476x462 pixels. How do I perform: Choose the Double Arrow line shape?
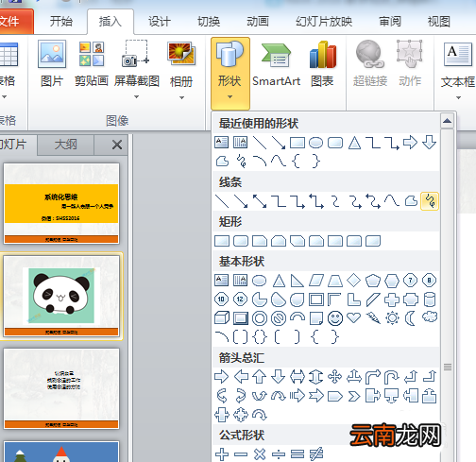260,201
